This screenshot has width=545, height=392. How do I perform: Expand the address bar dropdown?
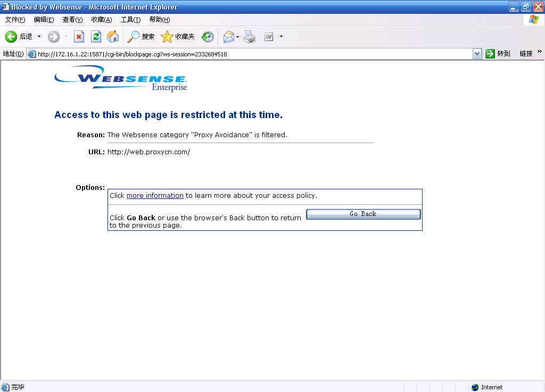click(x=477, y=54)
